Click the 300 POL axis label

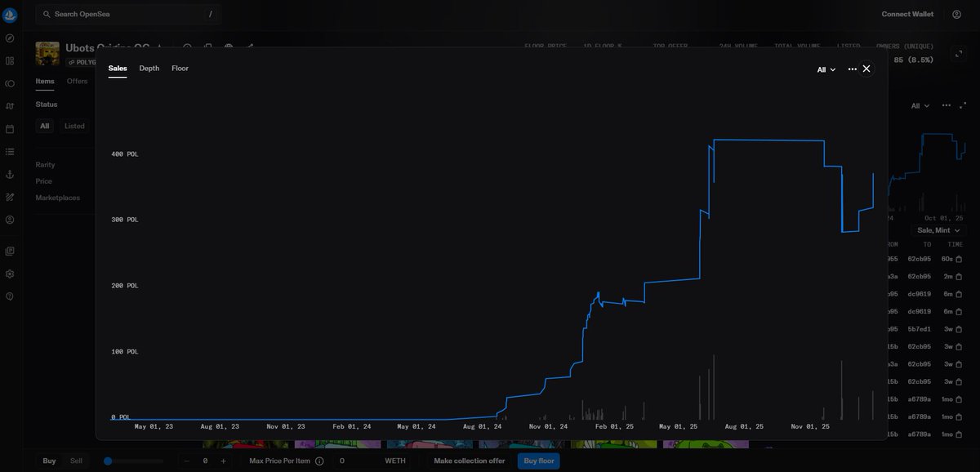(125, 220)
